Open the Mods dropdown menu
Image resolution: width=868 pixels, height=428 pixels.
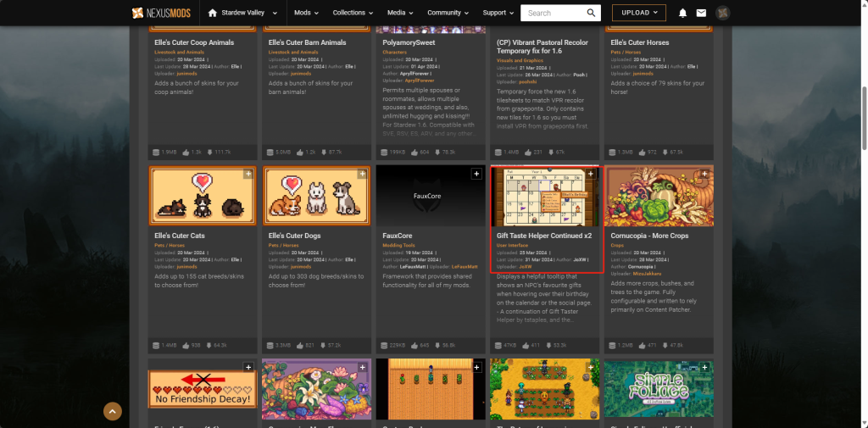[x=306, y=13]
